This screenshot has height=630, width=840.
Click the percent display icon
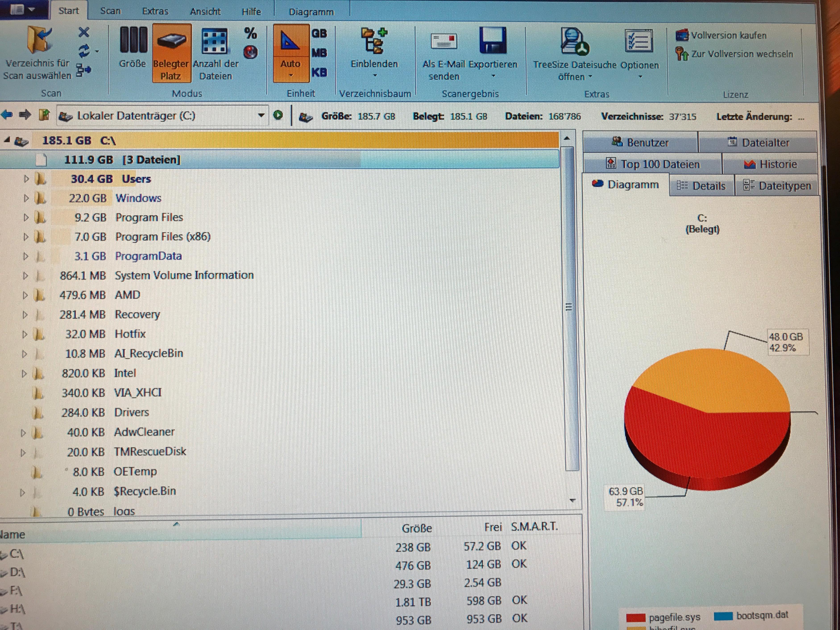(250, 33)
